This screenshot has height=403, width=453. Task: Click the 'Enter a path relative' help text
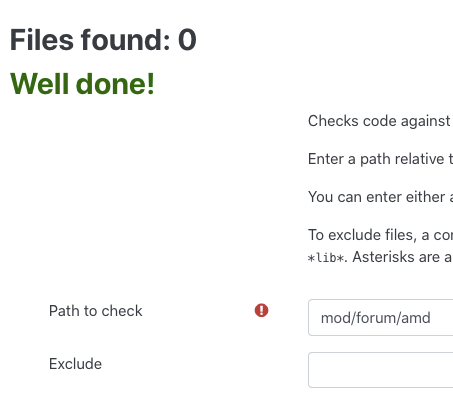pyautogui.click(x=380, y=159)
